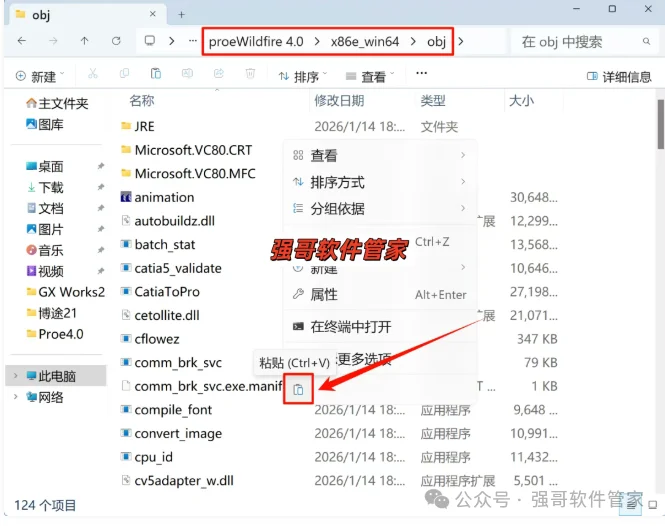This screenshot has height=526, width=665.
Task: Click the Delete trash icon
Action: coord(250,74)
